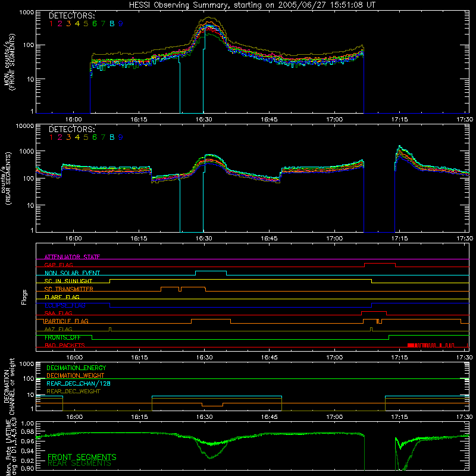This screenshot has width=476, height=476.
Task: Click the 10000 y-axis value on rear segments plot
Action: (24, 126)
